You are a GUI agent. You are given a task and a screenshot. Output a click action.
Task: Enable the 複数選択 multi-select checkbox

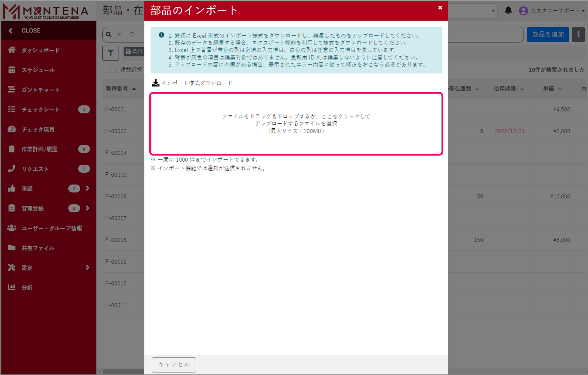tap(114, 70)
